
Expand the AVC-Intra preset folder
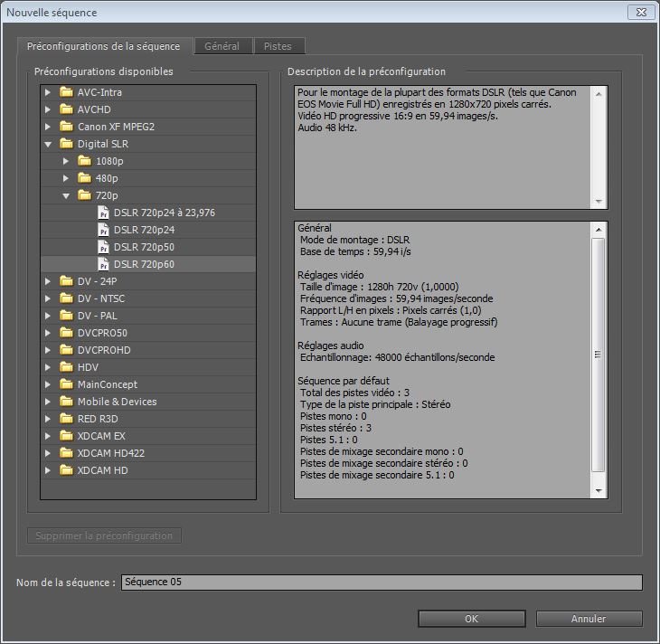click(48, 92)
